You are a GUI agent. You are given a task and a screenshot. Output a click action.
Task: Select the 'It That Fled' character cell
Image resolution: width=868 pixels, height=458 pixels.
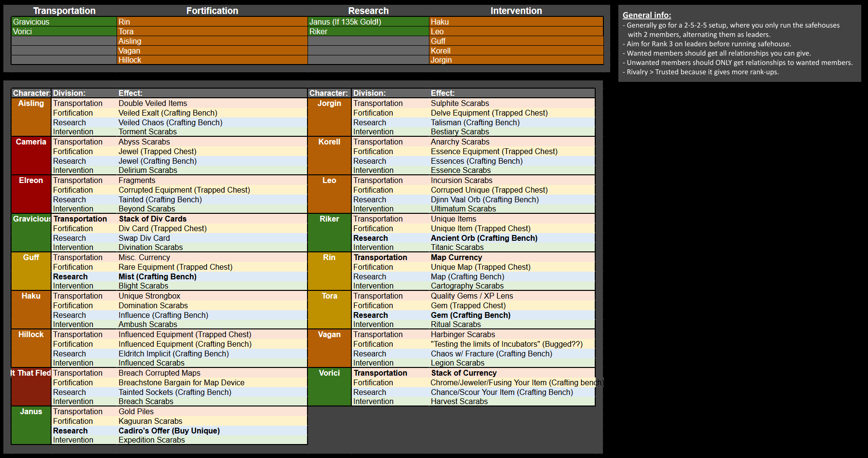click(x=31, y=387)
